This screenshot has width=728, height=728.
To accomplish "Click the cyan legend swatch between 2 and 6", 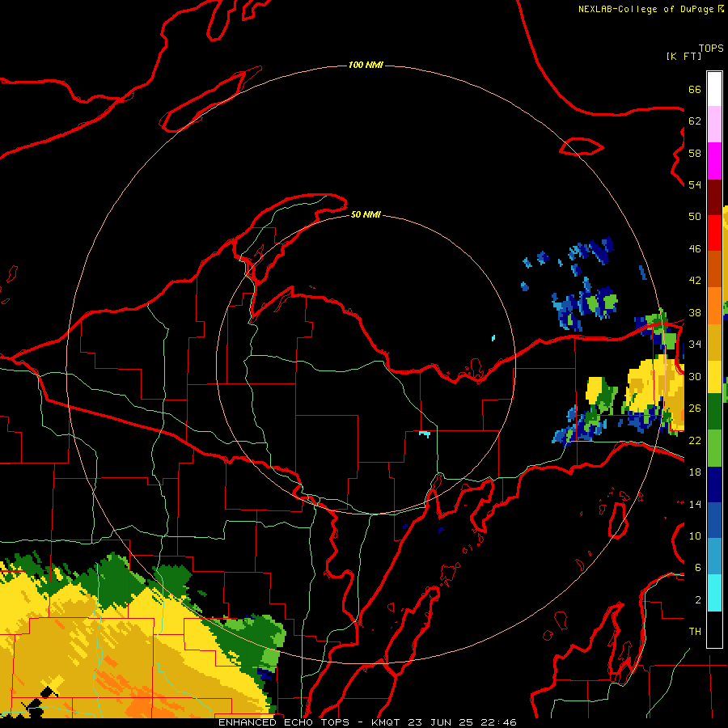I will 714,592.
